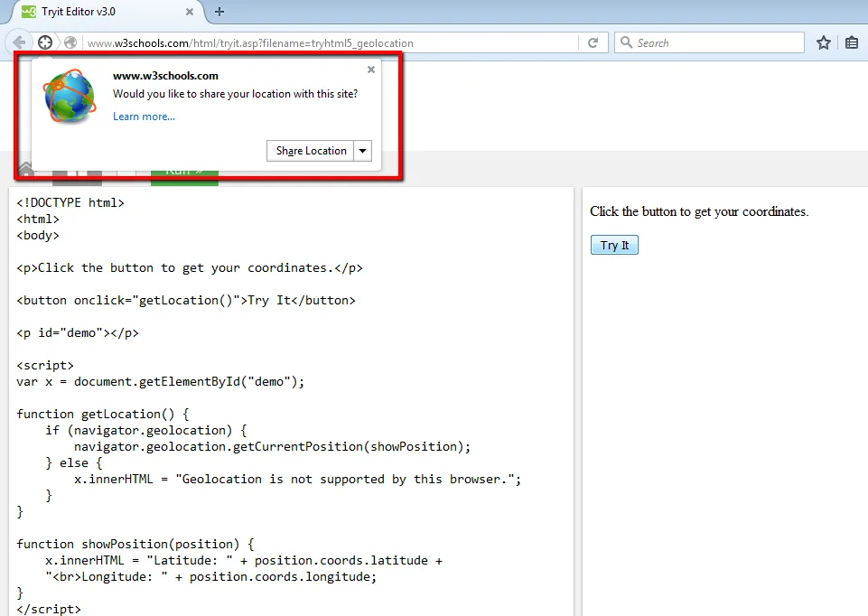Open the Share Location dropdown arrow
Image resolution: width=868 pixels, height=616 pixels.
pyautogui.click(x=362, y=151)
